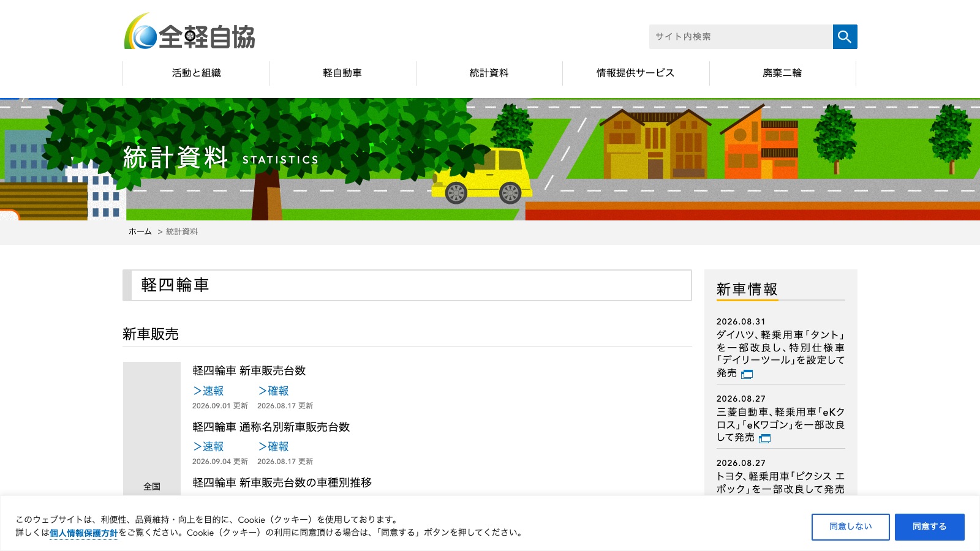Open トヨタ ピクシス エポック news article
980x551 pixels.
(x=780, y=482)
